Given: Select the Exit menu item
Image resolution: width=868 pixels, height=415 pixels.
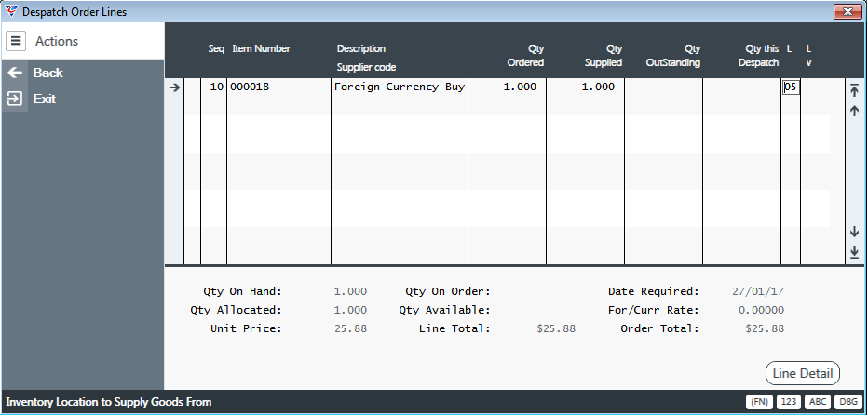Looking at the screenshot, I should pyautogui.click(x=45, y=99).
